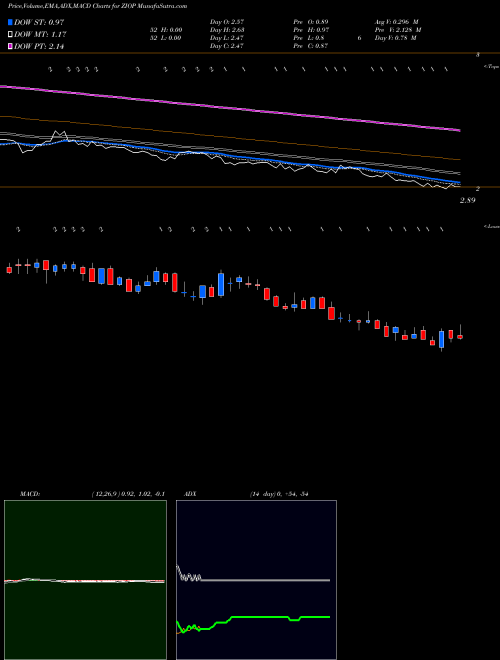The image size is (500, 660).
Task: Click the 'Pre V: 2.128 M' value
Action: (x=398, y=30)
